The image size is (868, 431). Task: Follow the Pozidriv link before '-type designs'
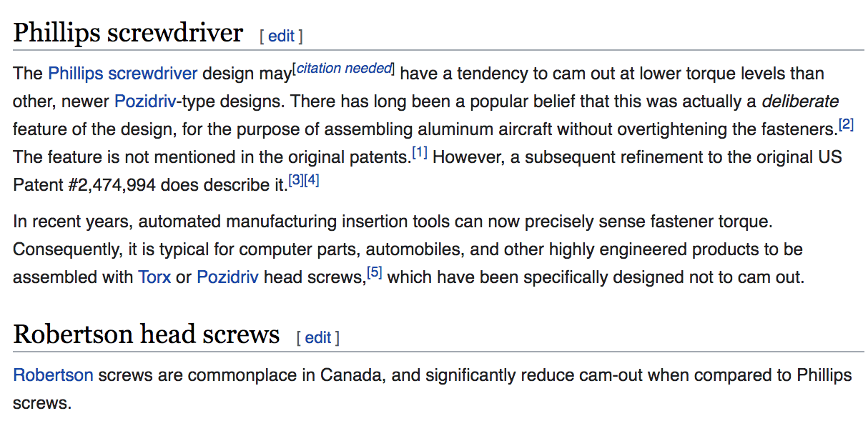click(145, 101)
